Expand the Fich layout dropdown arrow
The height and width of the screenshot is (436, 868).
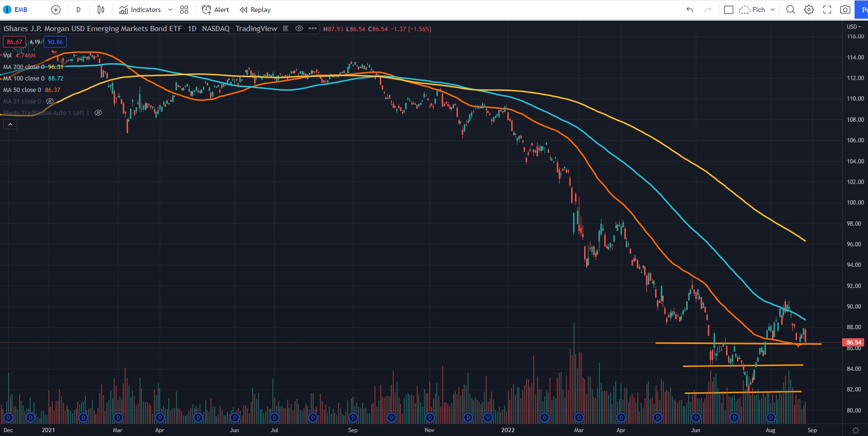coord(773,10)
